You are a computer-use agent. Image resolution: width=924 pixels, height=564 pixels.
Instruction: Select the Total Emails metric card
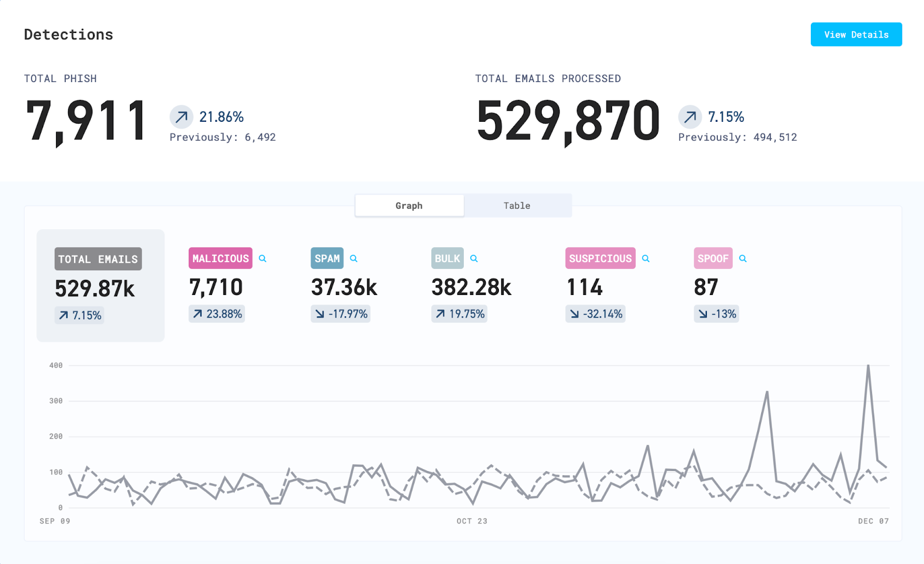click(x=100, y=286)
